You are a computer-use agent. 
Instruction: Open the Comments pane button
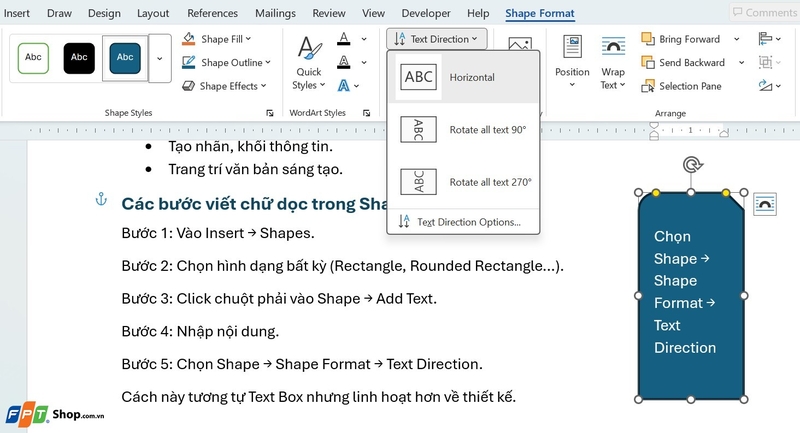(764, 12)
